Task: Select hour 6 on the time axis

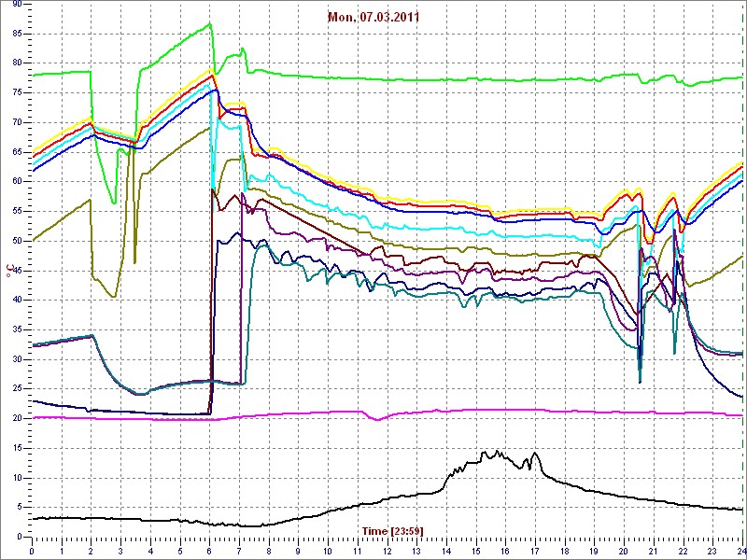Action: pos(209,550)
